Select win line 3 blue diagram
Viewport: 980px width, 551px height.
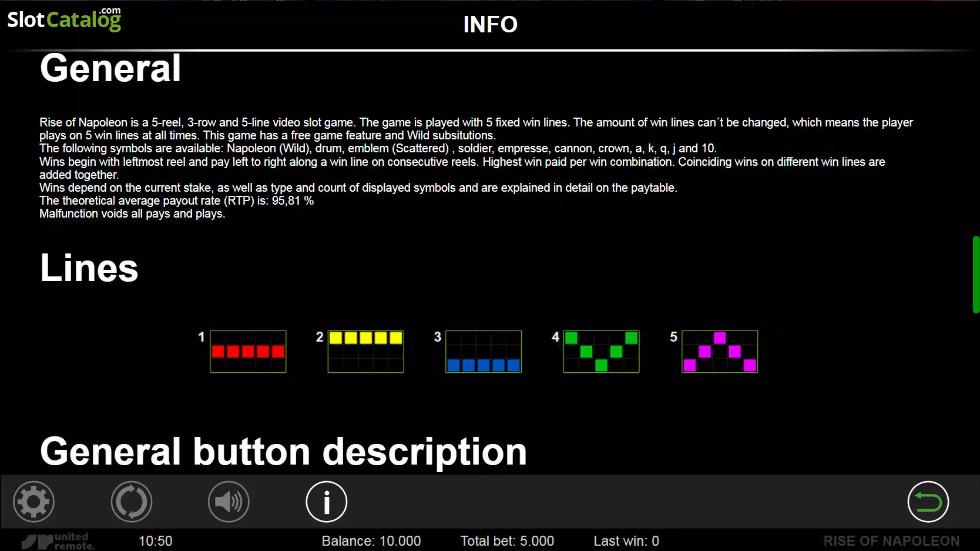(x=484, y=352)
